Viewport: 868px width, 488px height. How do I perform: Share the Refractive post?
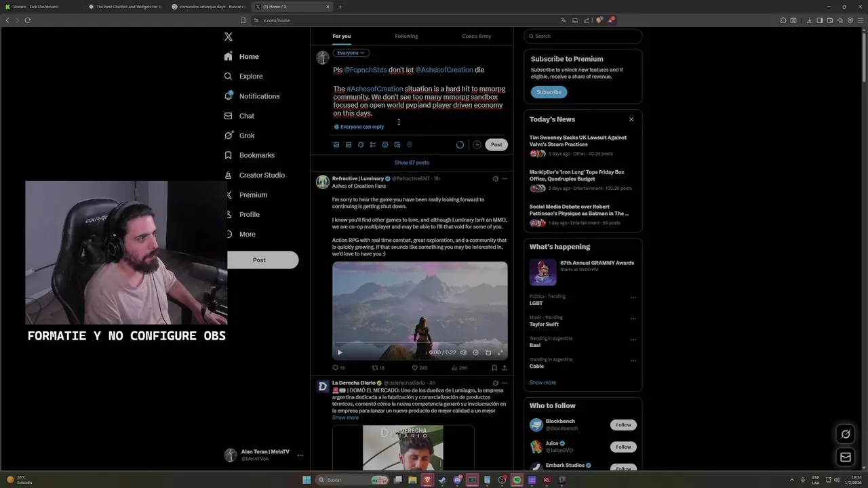click(x=505, y=368)
